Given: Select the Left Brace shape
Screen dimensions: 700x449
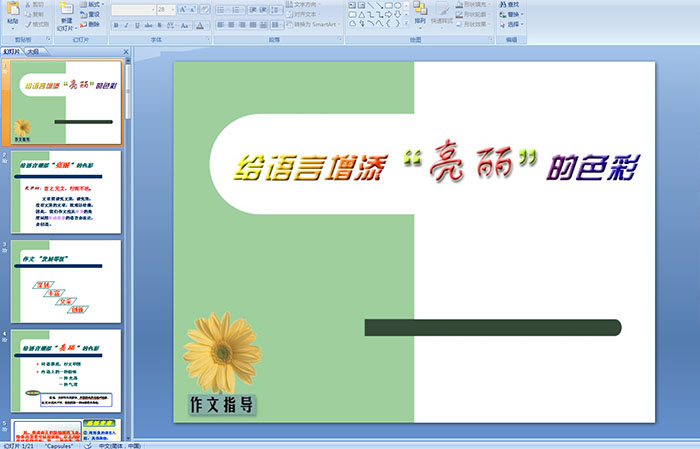Looking at the screenshot, I should (x=388, y=23).
